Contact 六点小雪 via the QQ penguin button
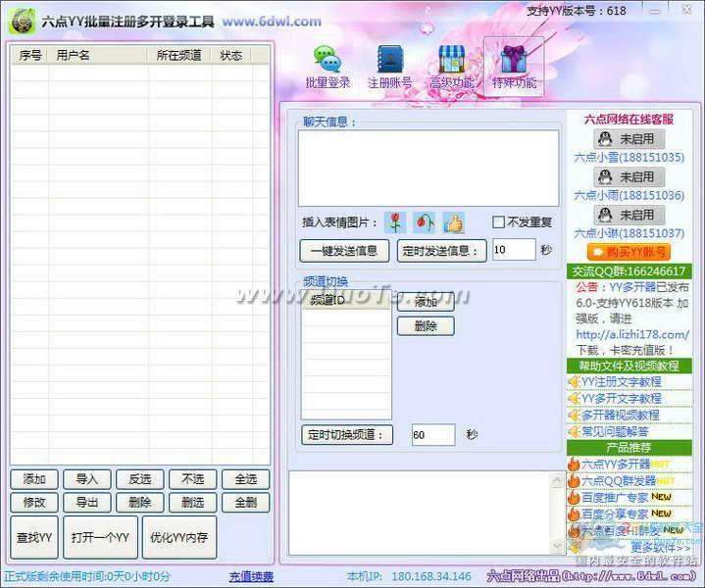Screen dimensions: 705x588 (629, 139)
